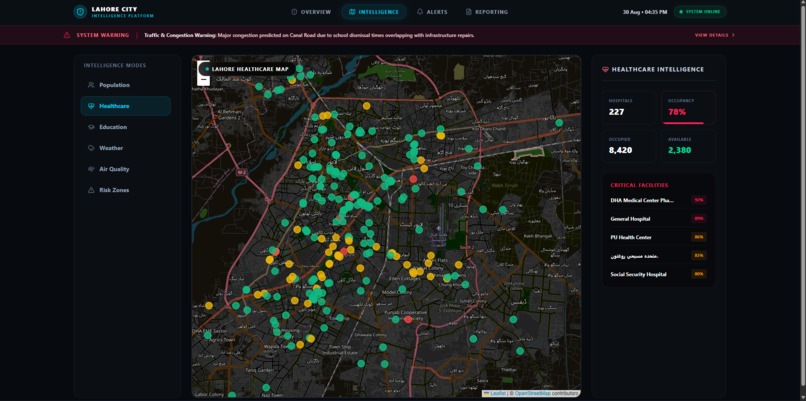Click the heart icon beside Healthcare Intelligence heading
806x401 pixels.
[605, 69]
